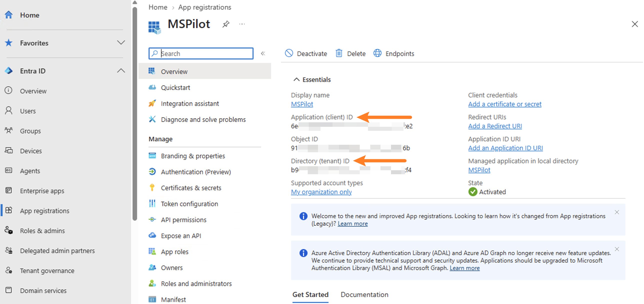Click Add a certificate or secret

(505, 104)
